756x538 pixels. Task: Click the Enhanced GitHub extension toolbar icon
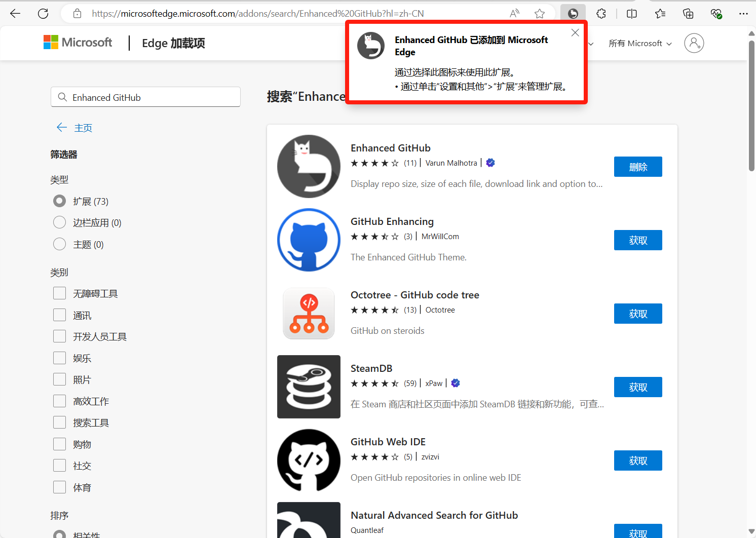[573, 14]
